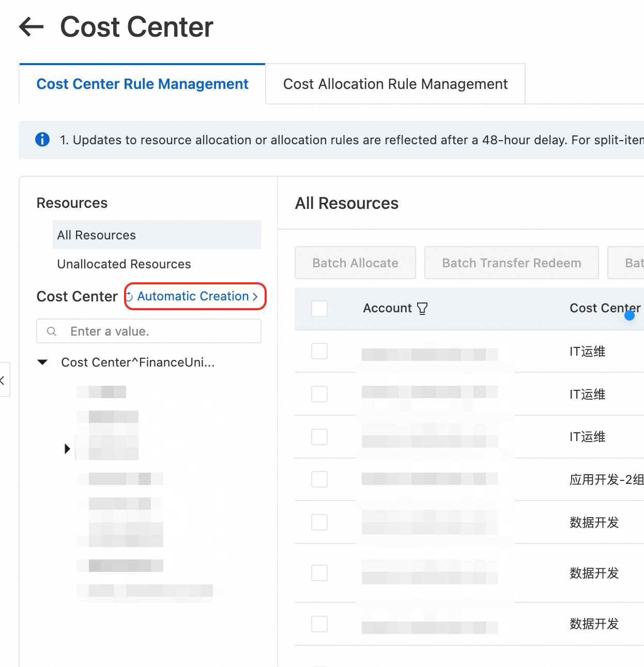The width and height of the screenshot is (644, 667).
Task: Open the Automatic Creation link
Action: (197, 296)
